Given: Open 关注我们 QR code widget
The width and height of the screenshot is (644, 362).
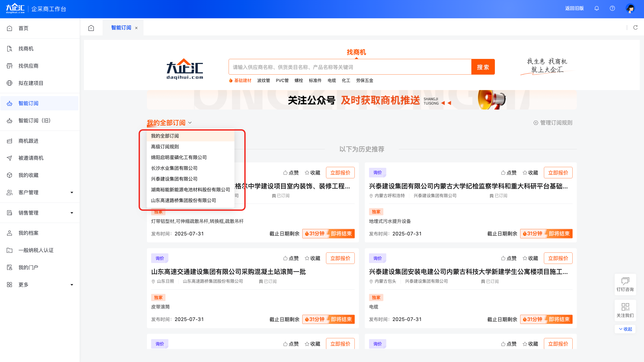Looking at the screenshot, I should tap(625, 310).
